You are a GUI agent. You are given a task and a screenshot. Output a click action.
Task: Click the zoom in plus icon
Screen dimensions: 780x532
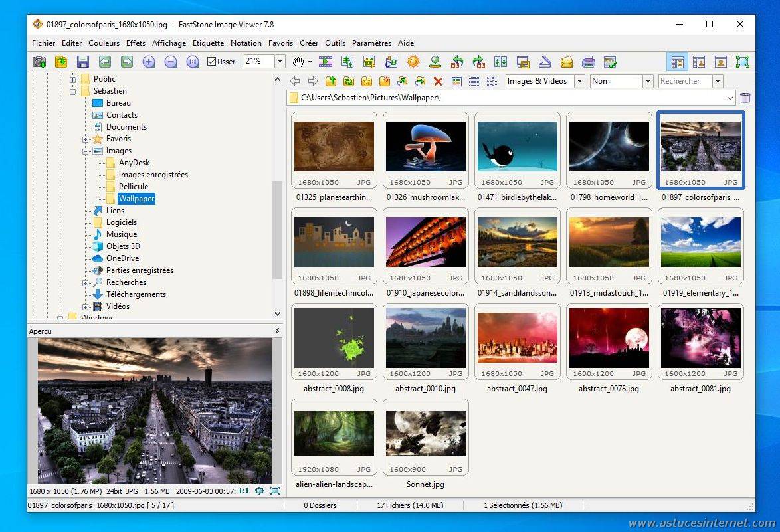tap(149, 62)
